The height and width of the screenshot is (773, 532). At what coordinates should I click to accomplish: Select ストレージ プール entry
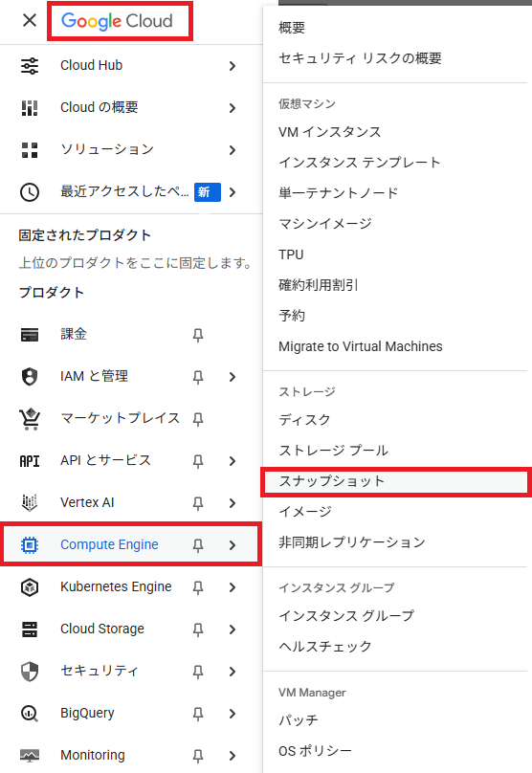click(333, 451)
